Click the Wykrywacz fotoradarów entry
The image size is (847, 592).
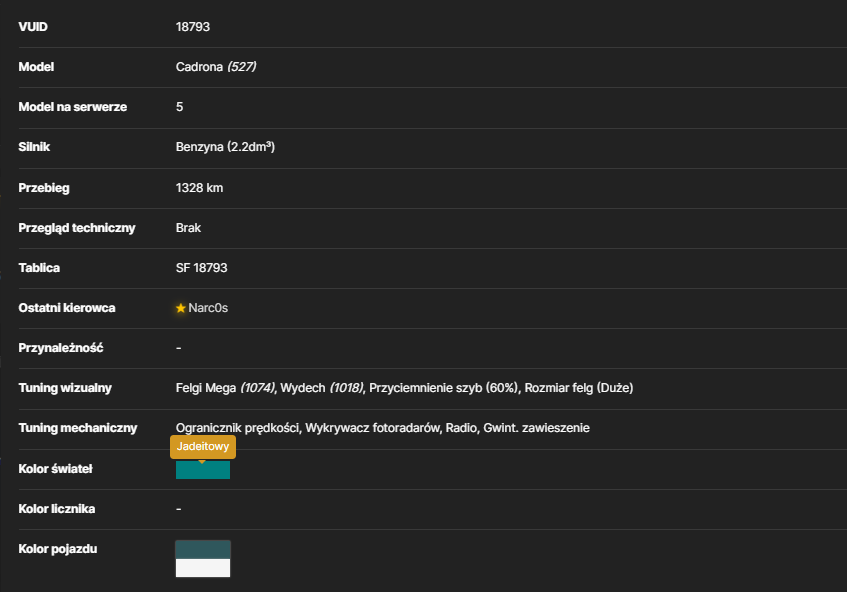(373, 428)
